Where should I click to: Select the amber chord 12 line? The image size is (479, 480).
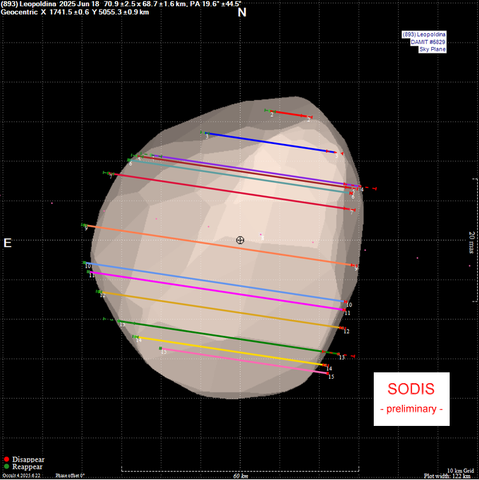(x=221, y=310)
